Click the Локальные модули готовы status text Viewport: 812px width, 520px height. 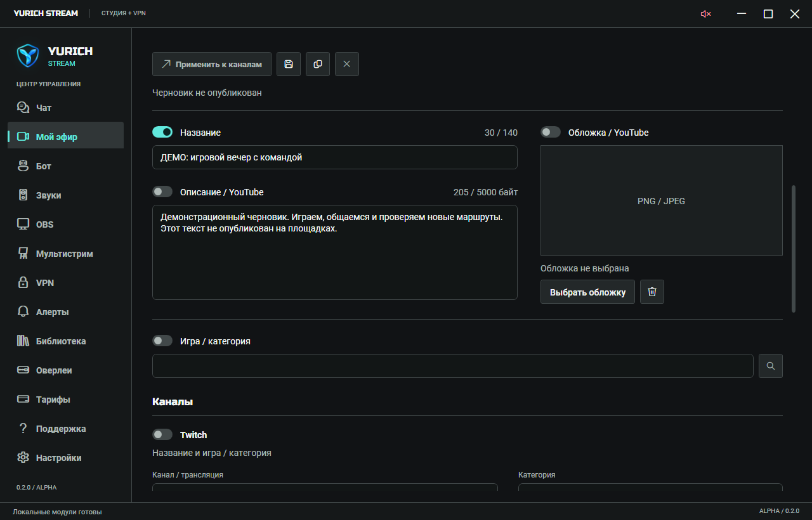click(x=57, y=512)
